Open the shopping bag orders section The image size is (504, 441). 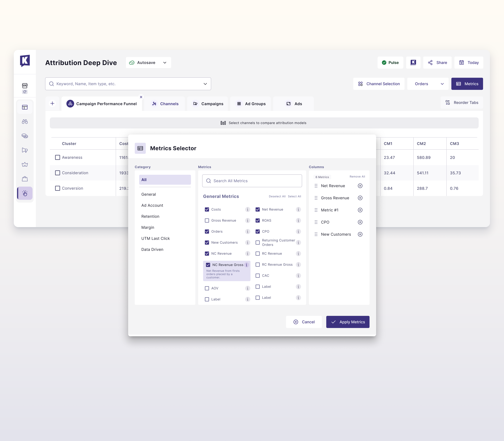[25, 179]
